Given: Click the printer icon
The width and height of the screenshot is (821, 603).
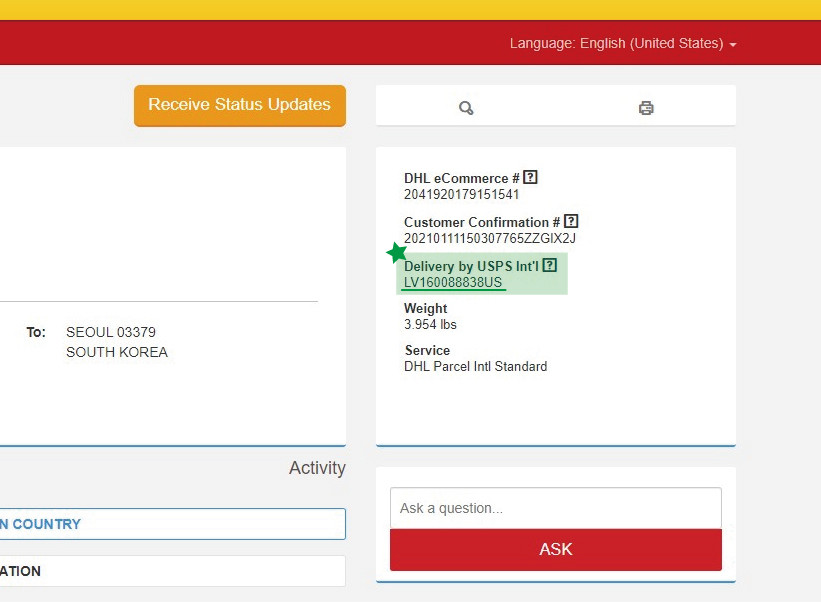Looking at the screenshot, I should coord(646,108).
